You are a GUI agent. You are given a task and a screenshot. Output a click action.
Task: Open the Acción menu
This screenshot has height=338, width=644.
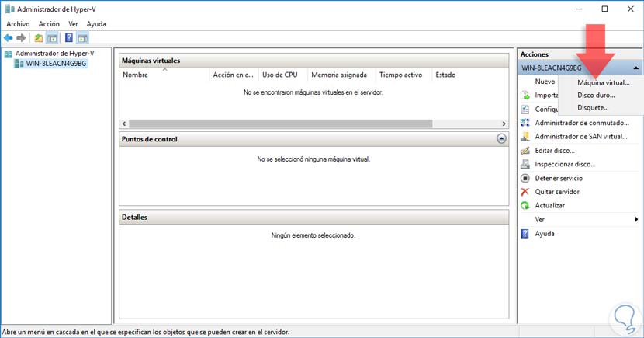click(x=49, y=24)
